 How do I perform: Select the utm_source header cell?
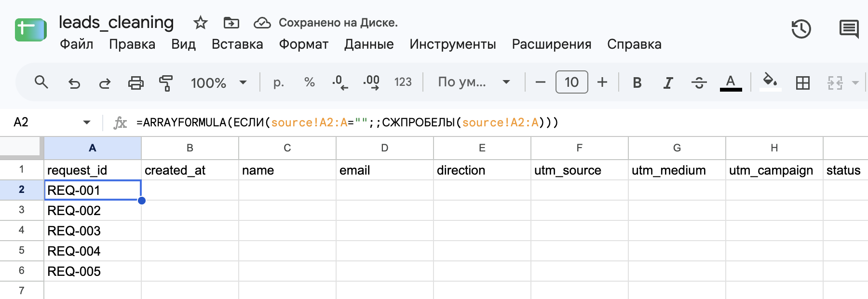580,170
